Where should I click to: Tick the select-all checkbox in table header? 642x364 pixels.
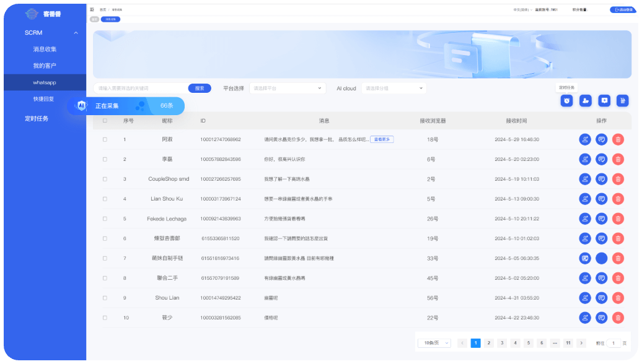[x=105, y=121]
